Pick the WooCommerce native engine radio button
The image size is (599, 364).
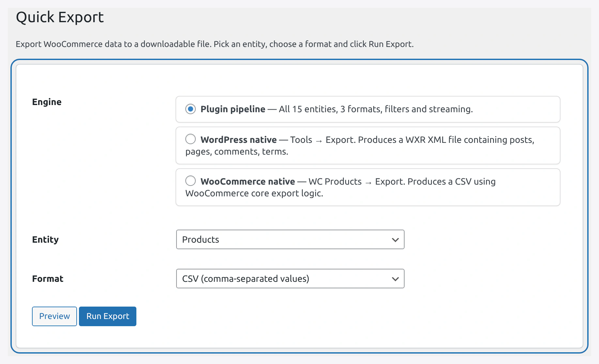coord(191,181)
